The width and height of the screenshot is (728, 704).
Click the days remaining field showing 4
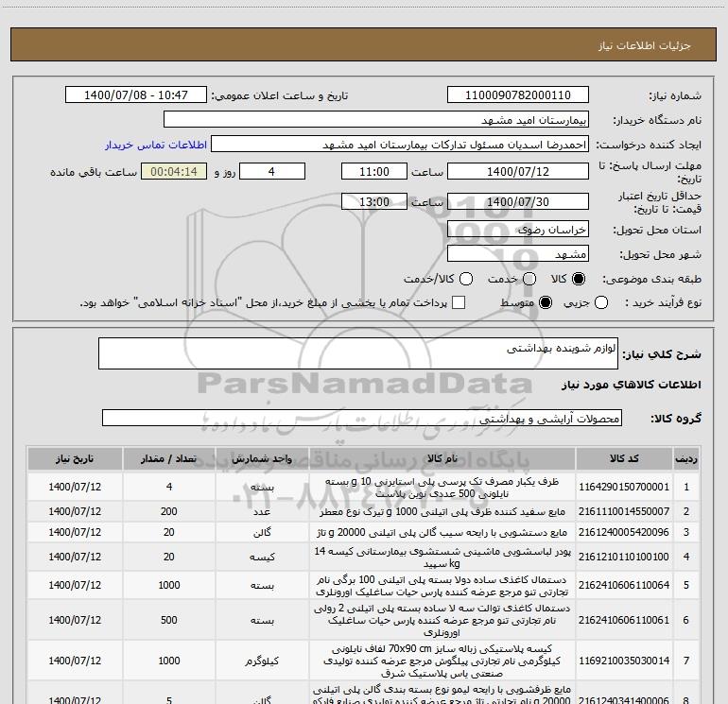(x=271, y=171)
